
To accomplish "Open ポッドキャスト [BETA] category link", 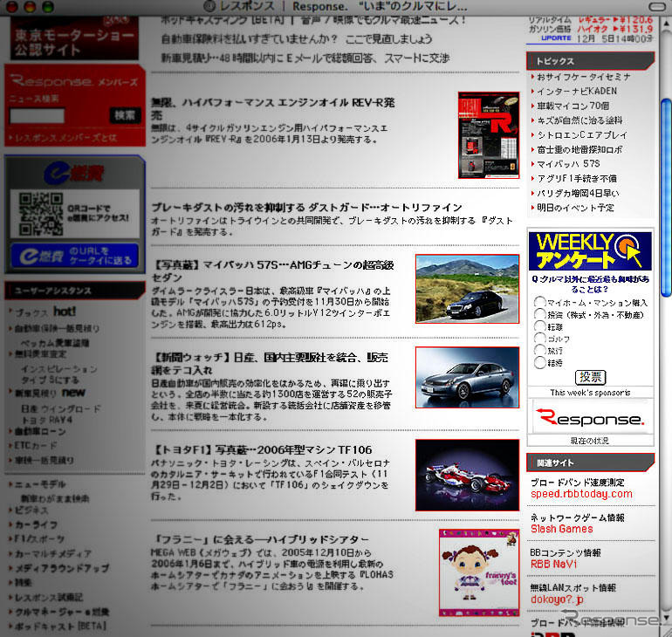I will pyautogui.click(x=60, y=626).
